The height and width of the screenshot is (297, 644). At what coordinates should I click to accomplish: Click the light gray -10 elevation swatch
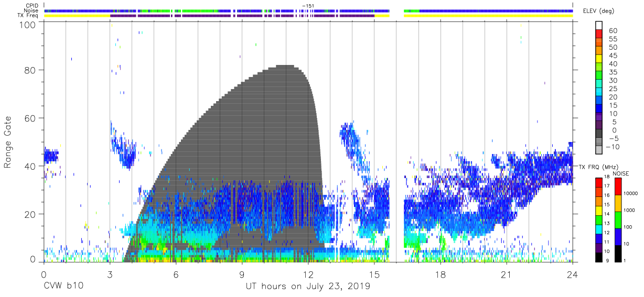598,150
